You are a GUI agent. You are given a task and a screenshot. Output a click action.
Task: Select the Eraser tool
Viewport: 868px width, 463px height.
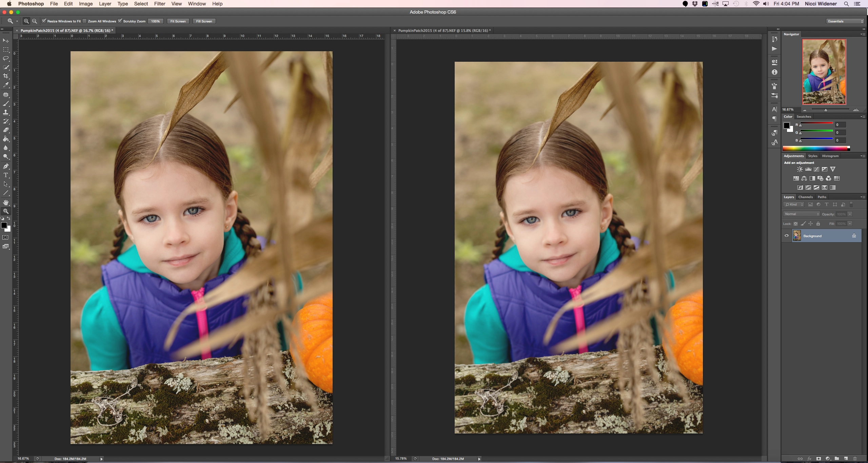click(6, 130)
